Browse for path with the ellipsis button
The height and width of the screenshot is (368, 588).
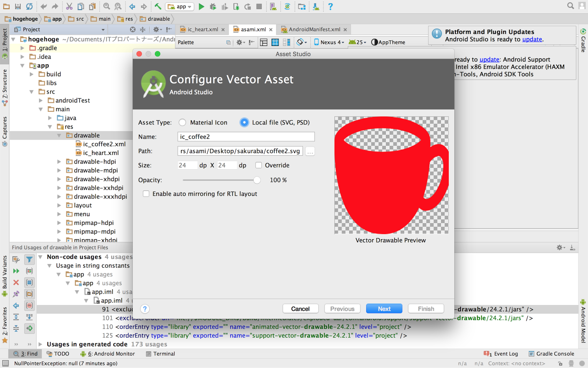pyautogui.click(x=310, y=151)
